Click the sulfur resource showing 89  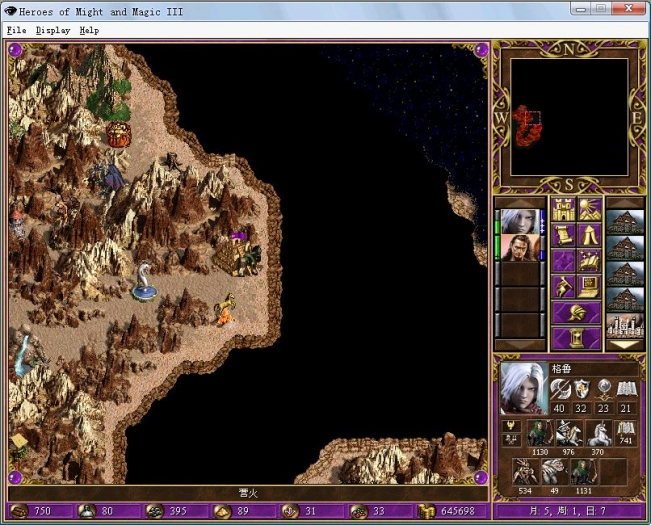[245, 511]
